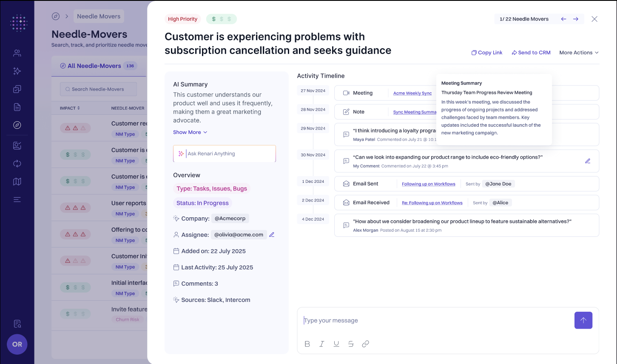
Task: Click the bold formatting icon
Action: (x=307, y=344)
